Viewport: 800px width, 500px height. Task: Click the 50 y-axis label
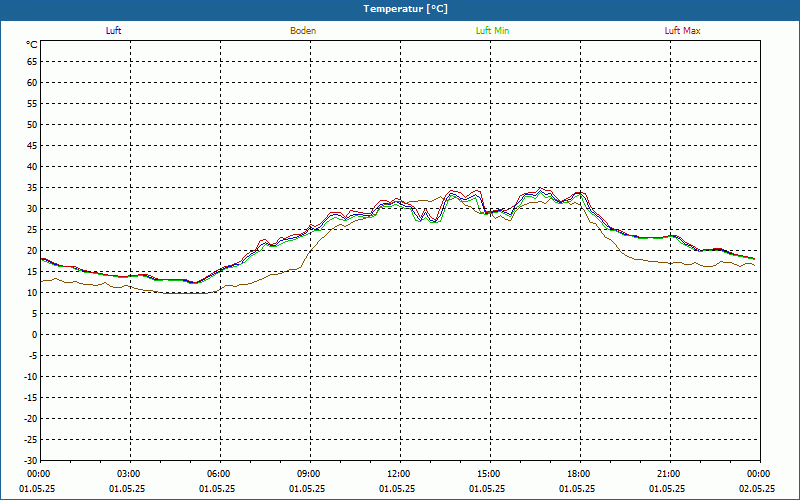pos(32,125)
